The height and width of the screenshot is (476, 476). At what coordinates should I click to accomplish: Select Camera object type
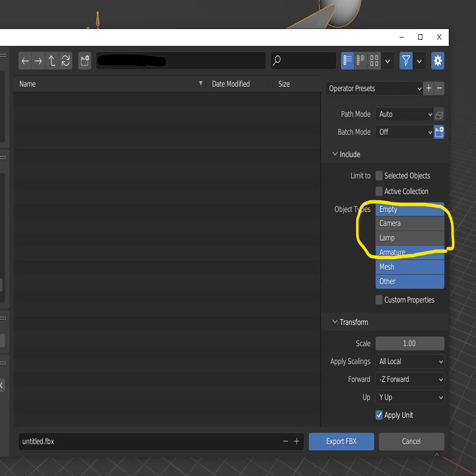click(x=410, y=223)
